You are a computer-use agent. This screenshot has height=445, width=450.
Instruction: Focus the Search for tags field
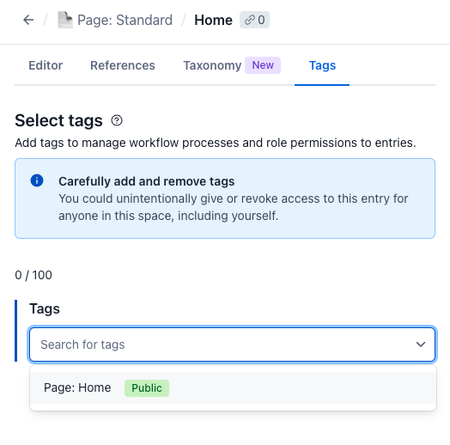pyautogui.click(x=232, y=344)
